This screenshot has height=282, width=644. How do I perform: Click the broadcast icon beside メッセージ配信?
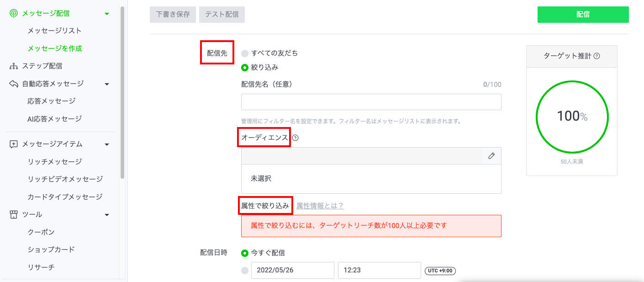pos(14,14)
